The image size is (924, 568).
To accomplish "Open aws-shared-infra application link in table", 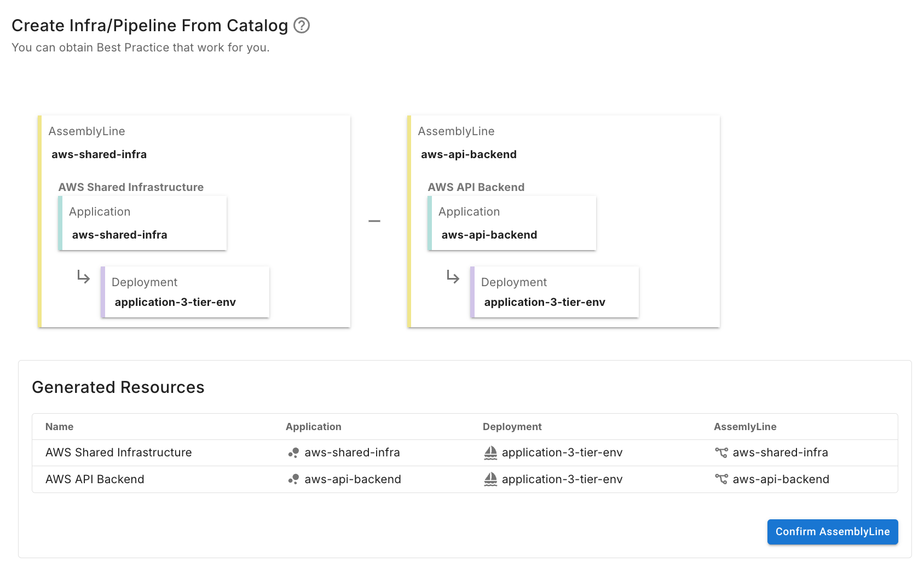I will coord(352,453).
